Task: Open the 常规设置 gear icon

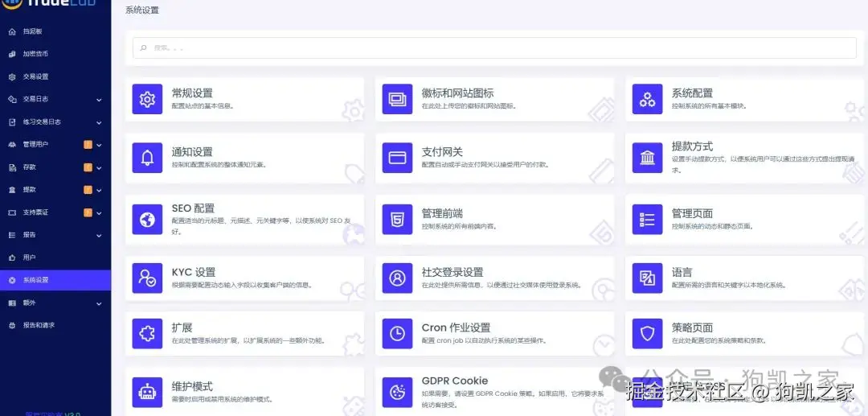Action: tap(147, 99)
